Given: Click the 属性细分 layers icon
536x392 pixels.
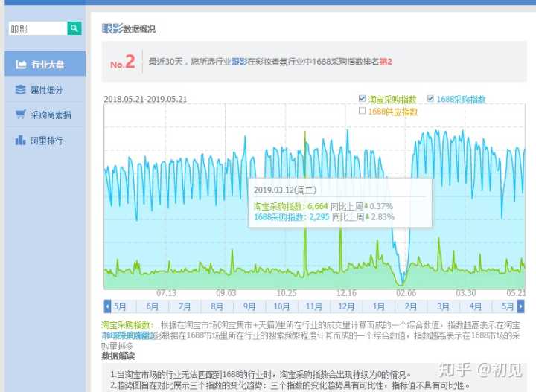Looking at the screenshot, I should 21,90.
